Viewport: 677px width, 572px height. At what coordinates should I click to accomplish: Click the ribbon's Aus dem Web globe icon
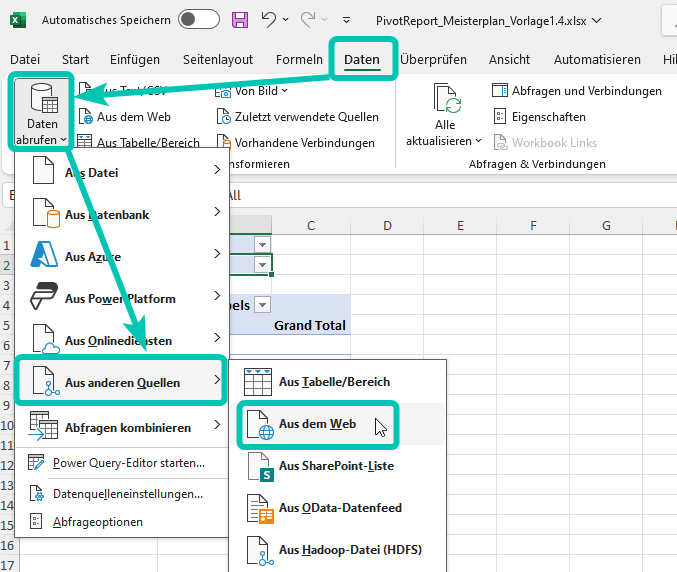pos(85,117)
